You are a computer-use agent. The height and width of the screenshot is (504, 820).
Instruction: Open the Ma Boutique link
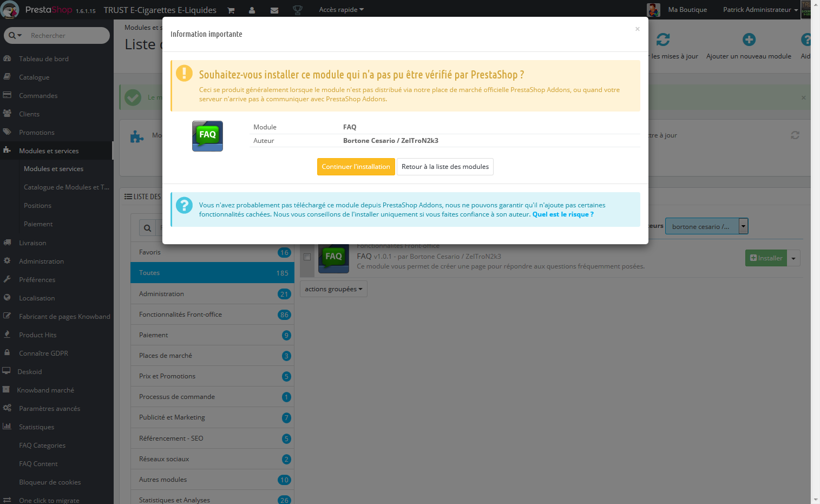pos(687,10)
